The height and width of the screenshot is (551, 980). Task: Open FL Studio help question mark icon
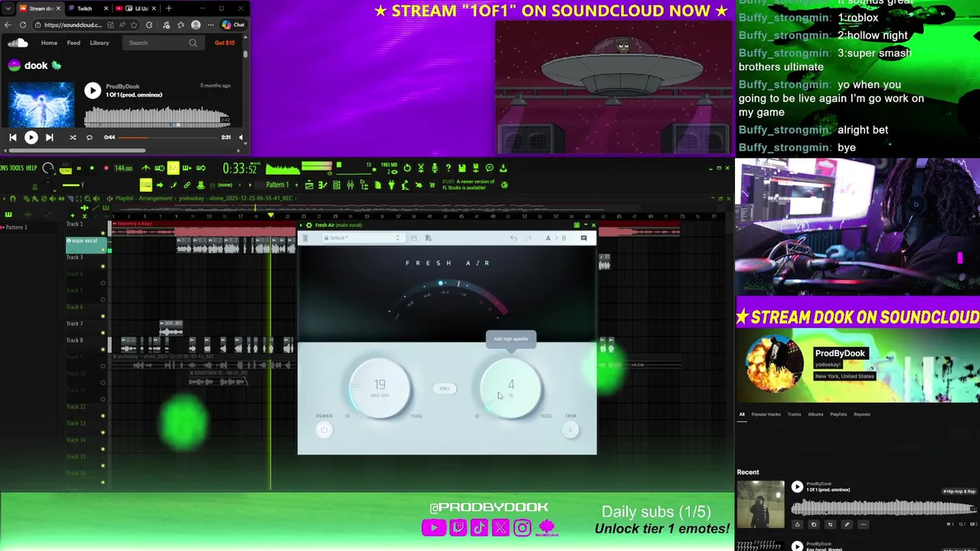pos(449,168)
